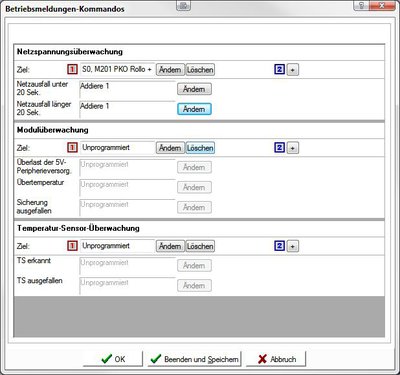Click Ändern for Überlast der 5V-Peripherieversorg.
The height and width of the screenshot is (375, 400).
pyautogui.click(x=194, y=167)
